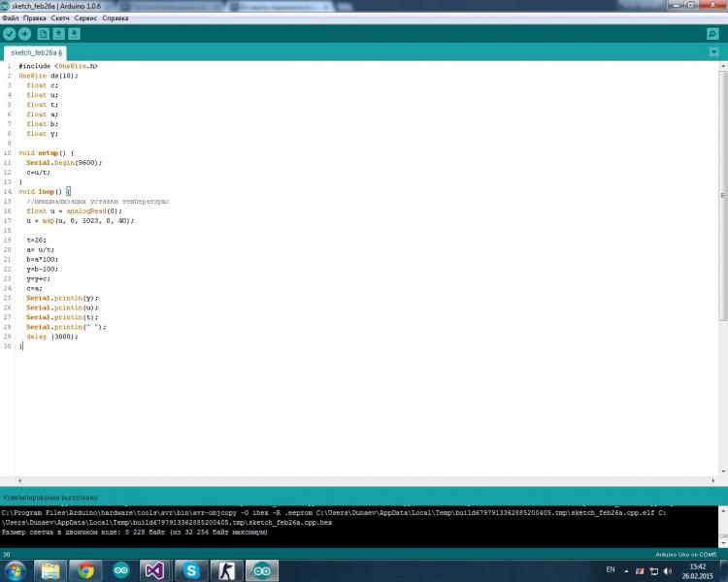Open Skype from the taskbar
The image size is (728, 582).
coord(191,570)
